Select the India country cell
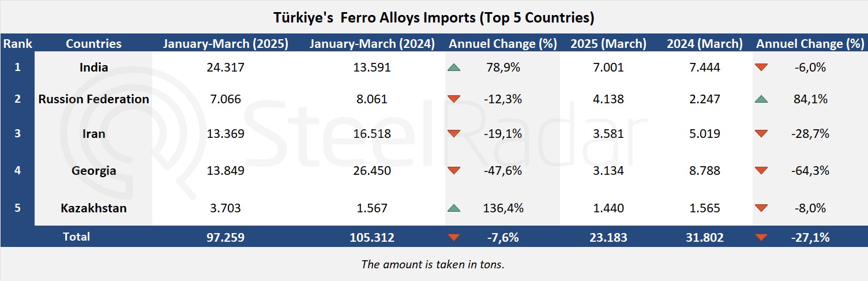 (x=93, y=68)
